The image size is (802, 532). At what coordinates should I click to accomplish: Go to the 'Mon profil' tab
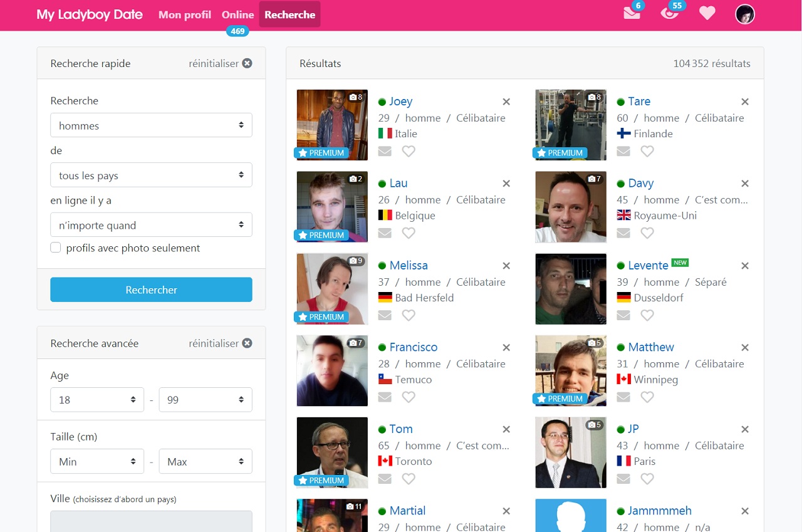tap(185, 14)
